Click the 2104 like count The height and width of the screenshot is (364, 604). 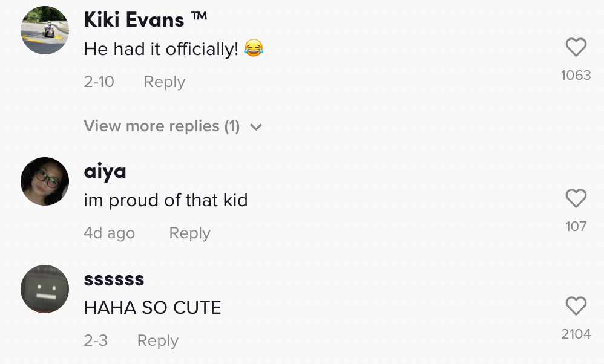[576, 334]
